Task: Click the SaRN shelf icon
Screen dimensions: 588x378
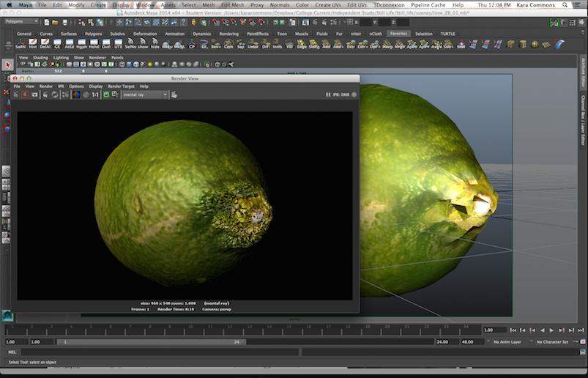Action: point(21,43)
